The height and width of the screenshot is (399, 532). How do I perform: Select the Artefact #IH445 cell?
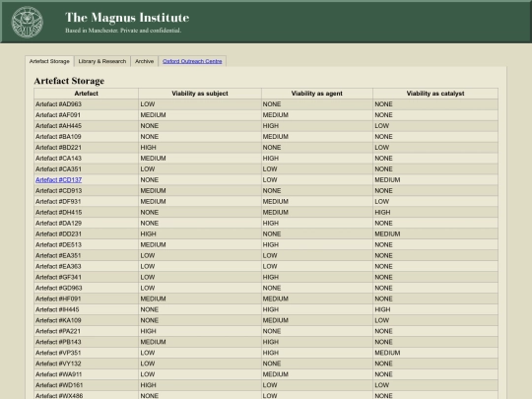[x=86, y=309]
